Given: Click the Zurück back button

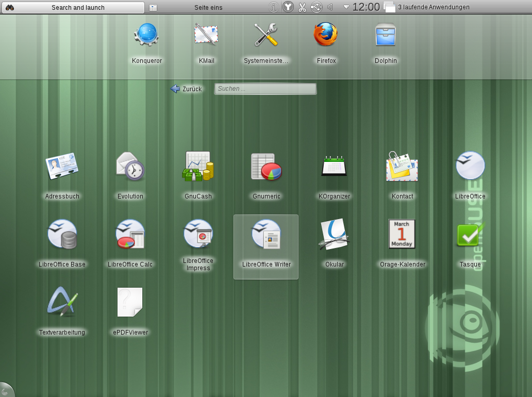Looking at the screenshot, I should (187, 89).
